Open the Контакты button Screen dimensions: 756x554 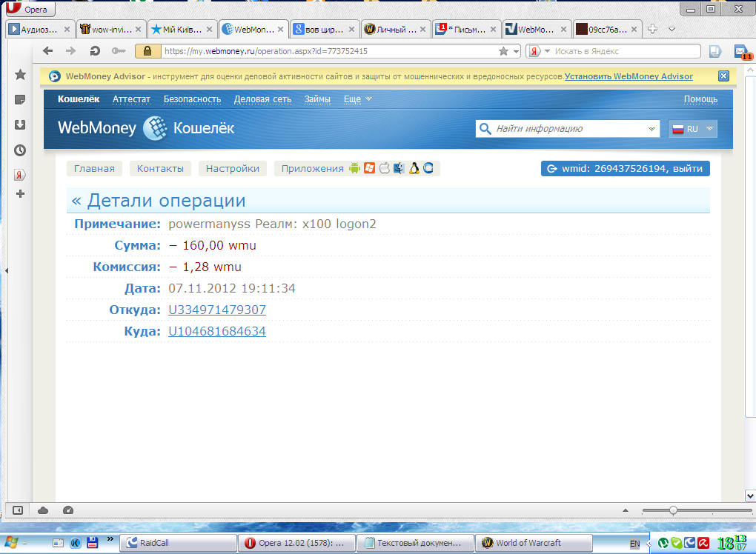(160, 169)
